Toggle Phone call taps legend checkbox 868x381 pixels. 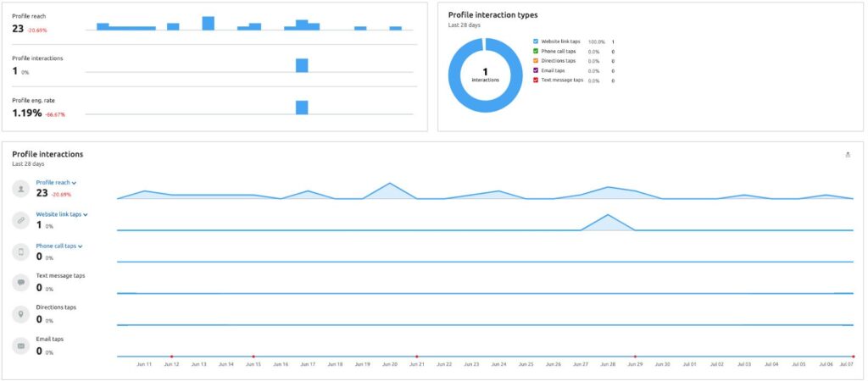tap(536, 52)
